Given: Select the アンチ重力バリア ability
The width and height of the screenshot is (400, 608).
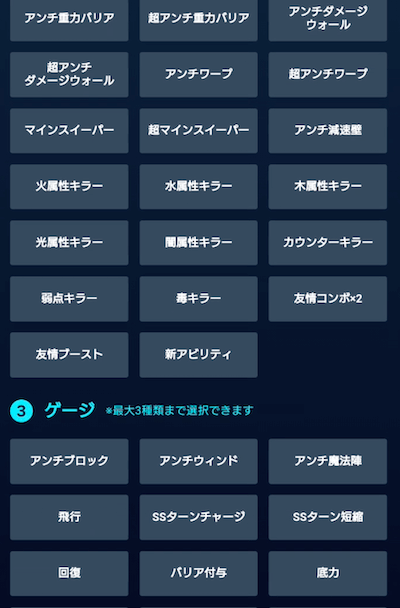Looking at the screenshot, I should 69,18.
